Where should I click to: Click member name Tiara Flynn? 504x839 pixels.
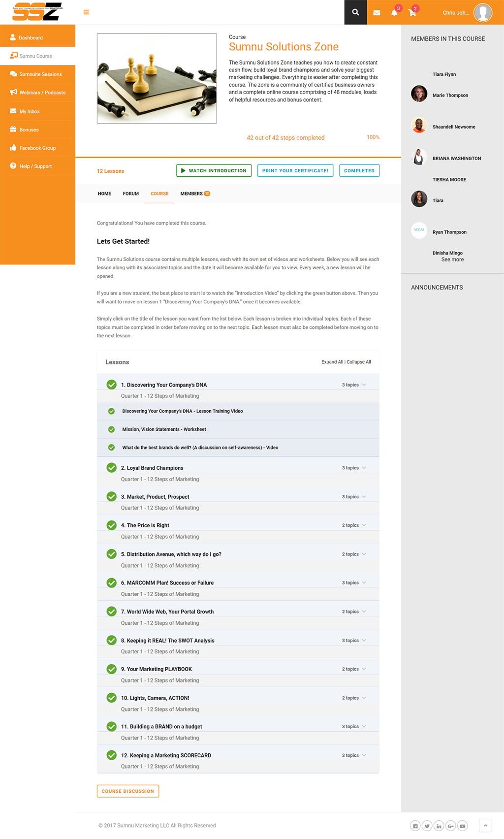click(x=444, y=74)
